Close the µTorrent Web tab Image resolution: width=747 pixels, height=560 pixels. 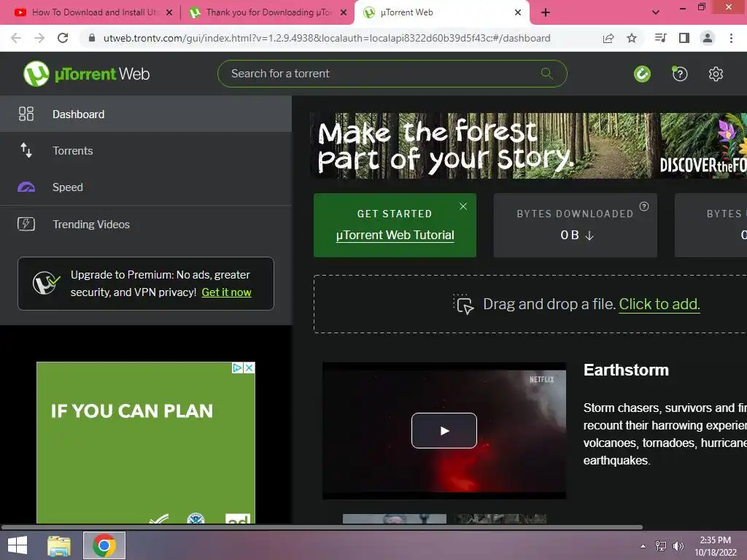518,12
